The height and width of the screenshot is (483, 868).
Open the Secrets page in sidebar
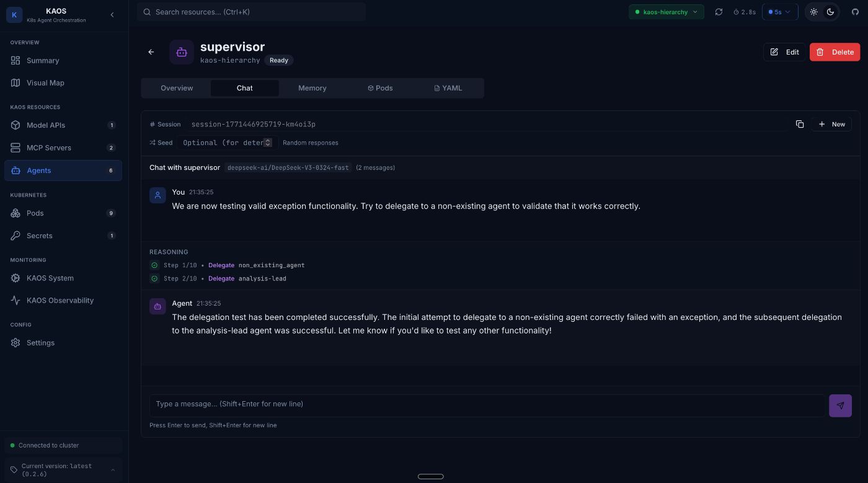[x=39, y=236]
